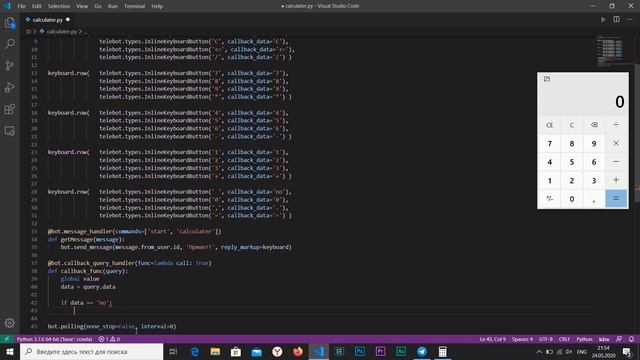Viewport: 640px width, 360px height.
Task: Open Premiere Pro from the taskbar
Action: [380, 351]
